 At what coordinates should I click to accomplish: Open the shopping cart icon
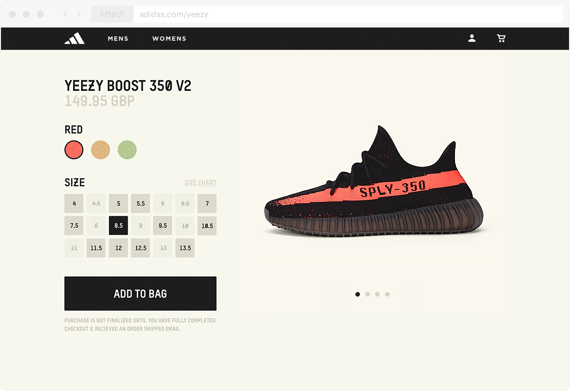click(x=501, y=38)
